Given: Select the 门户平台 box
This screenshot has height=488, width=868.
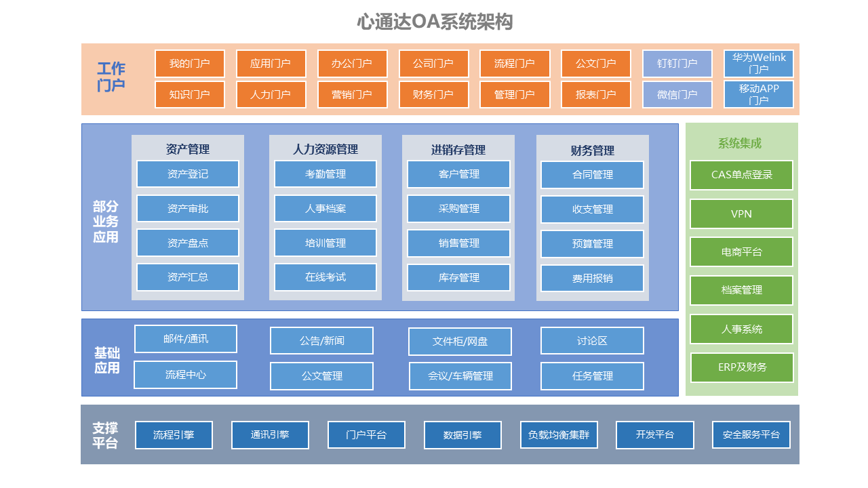Looking at the screenshot, I should (367, 435).
